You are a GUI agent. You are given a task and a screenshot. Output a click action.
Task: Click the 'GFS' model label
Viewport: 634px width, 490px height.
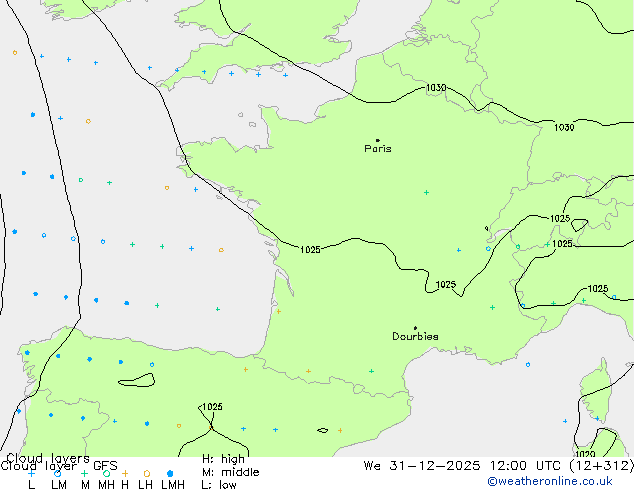(x=105, y=466)
